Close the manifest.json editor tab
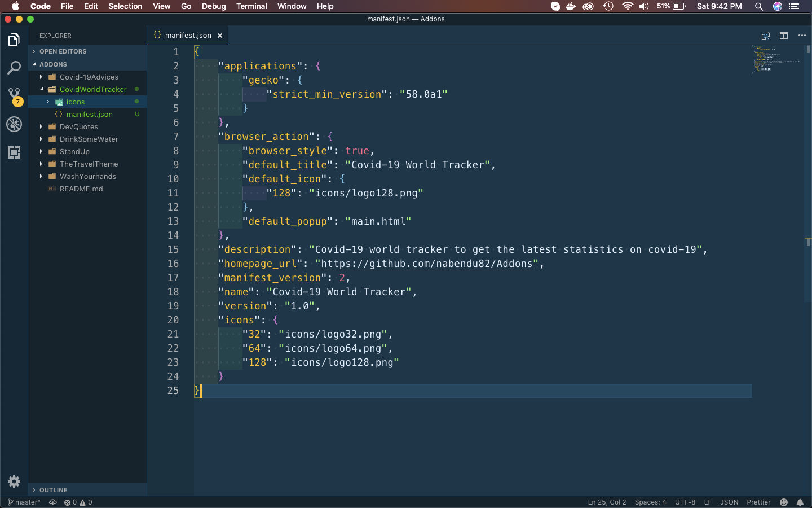The image size is (812, 508). [x=220, y=36]
